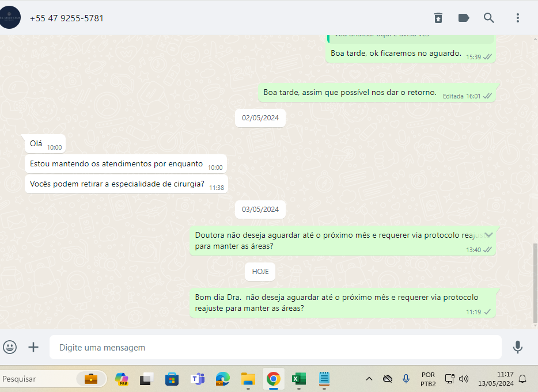Open the attach plus menu
Viewport: 538px width, 392px height.
click(33, 347)
